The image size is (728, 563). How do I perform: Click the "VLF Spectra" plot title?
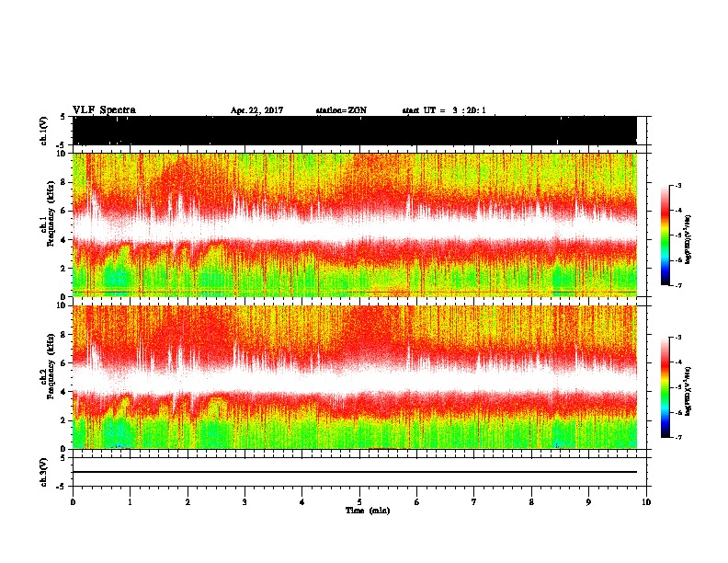point(104,110)
